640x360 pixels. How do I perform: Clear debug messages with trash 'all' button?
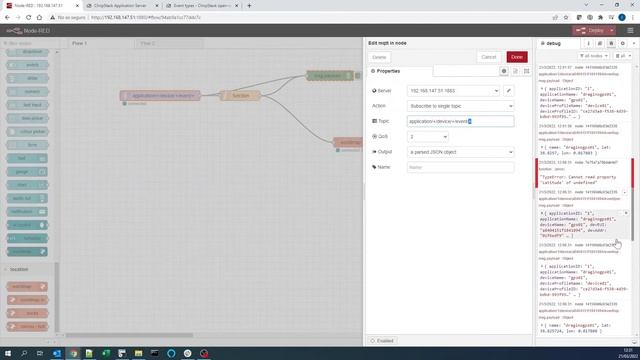click(x=623, y=56)
